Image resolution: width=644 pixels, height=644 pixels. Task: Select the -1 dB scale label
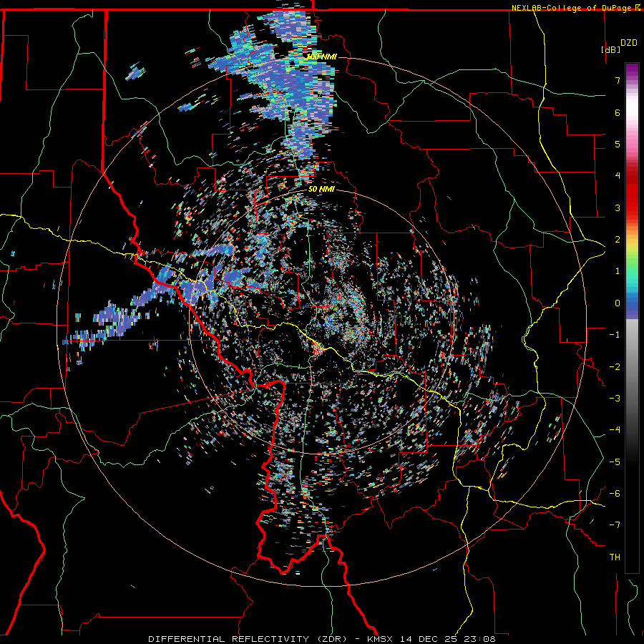coord(615,335)
